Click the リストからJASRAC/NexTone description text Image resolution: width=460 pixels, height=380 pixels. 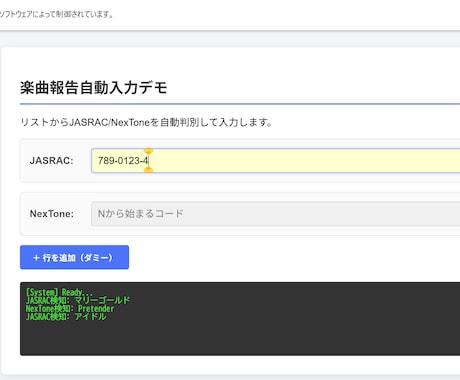tap(146, 122)
